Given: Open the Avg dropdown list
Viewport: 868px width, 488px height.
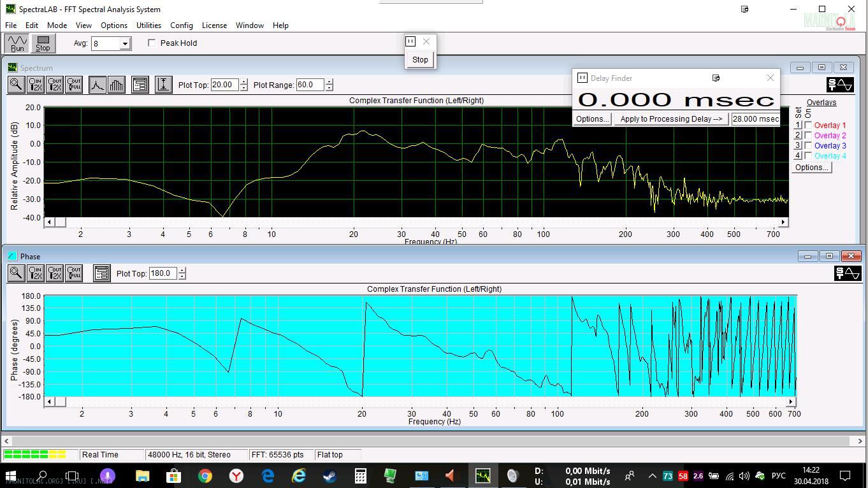Looking at the screenshot, I should coord(126,43).
